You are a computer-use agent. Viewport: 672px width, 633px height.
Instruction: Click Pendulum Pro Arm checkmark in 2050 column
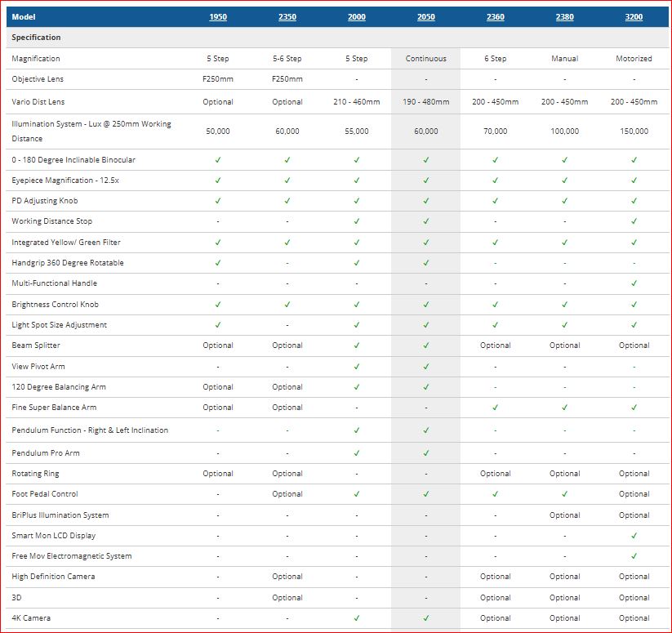(x=426, y=453)
